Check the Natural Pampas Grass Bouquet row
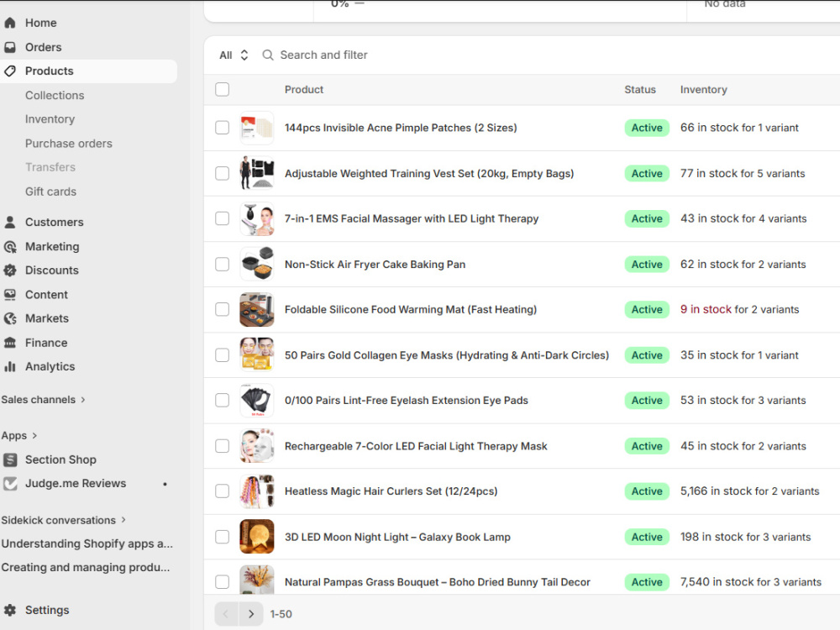 click(223, 582)
